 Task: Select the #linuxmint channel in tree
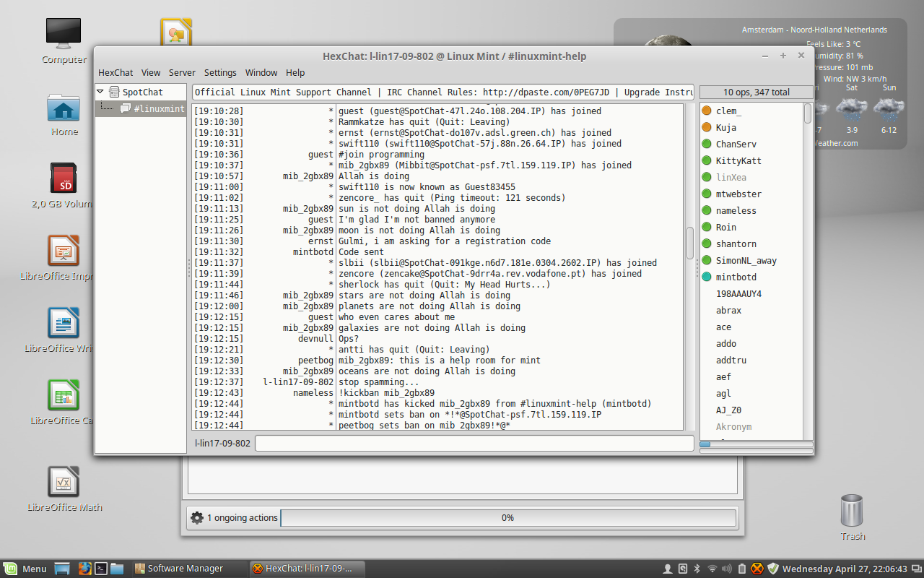pos(158,108)
